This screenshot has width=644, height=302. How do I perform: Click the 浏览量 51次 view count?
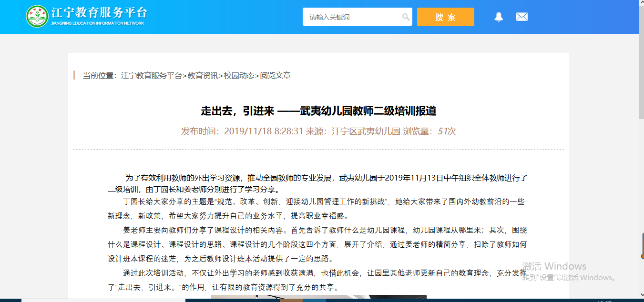429,131
